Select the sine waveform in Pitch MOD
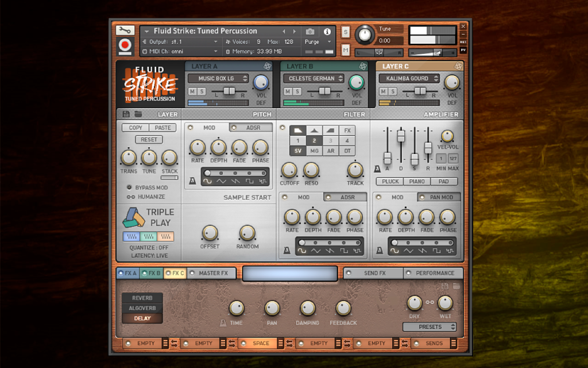This screenshot has height=368, width=588. 207,181
